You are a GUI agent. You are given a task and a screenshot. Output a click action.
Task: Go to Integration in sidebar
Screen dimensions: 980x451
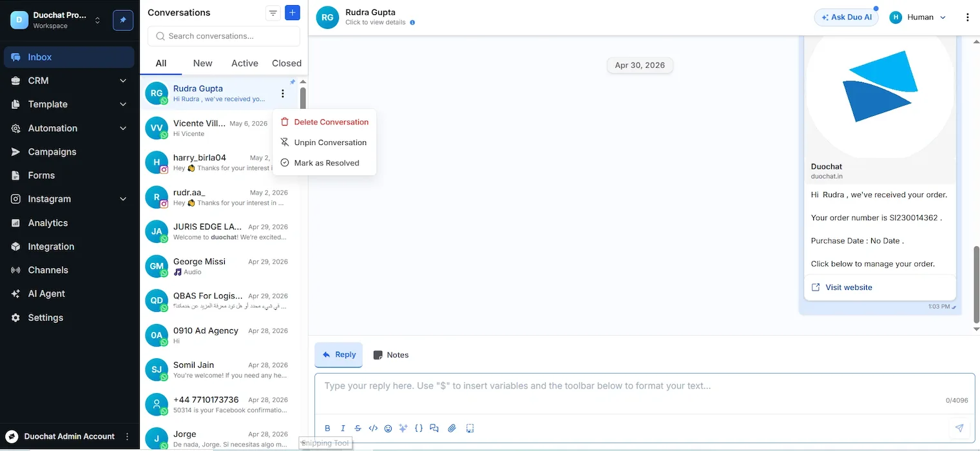click(70, 247)
